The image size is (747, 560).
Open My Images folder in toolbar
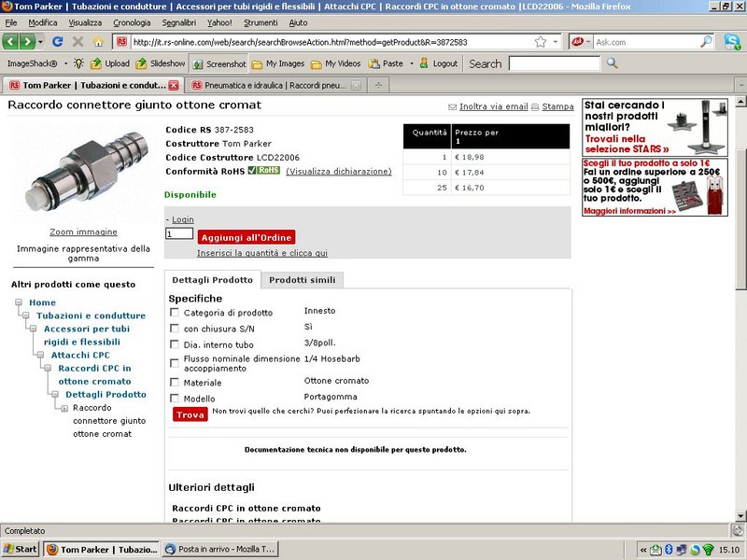(278, 63)
